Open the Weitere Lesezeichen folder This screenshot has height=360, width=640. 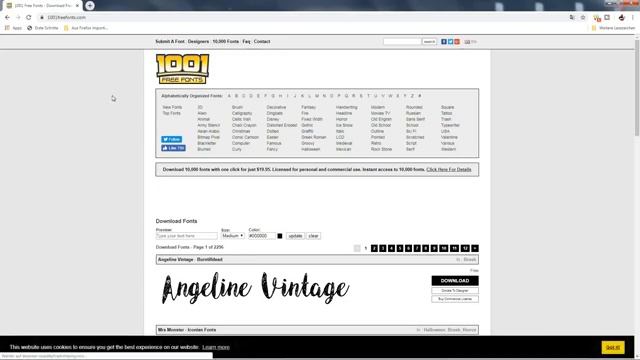tap(613, 28)
